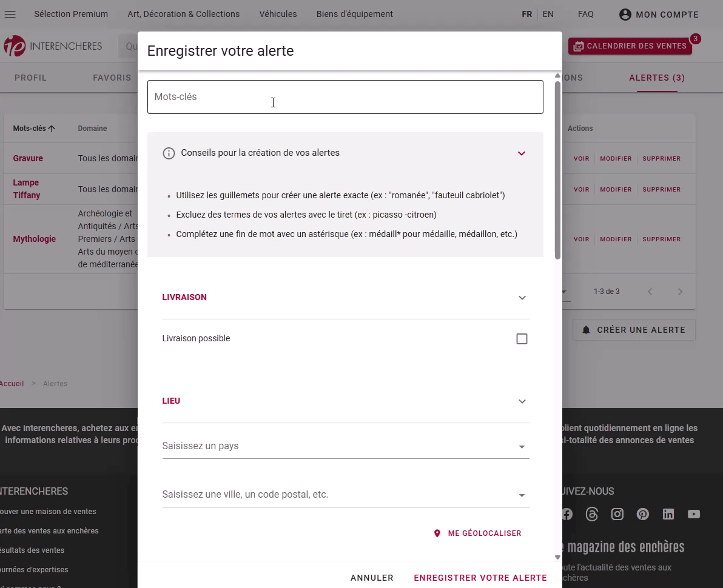
Task: Open the LinkedIn social icon
Action: point(668,514)
